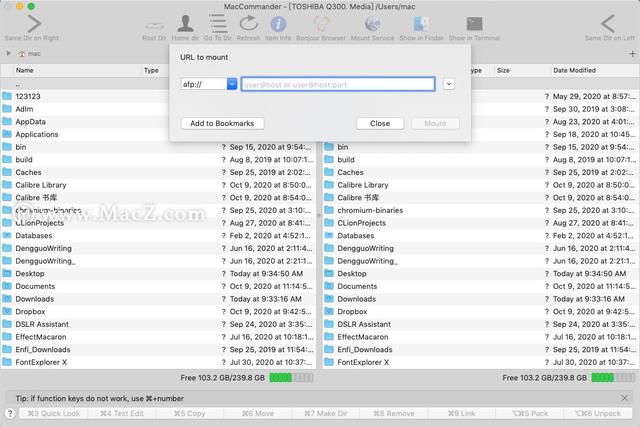Click Add to Bookmarks button
The image size is (640, 427).
(x=222, y=123)
